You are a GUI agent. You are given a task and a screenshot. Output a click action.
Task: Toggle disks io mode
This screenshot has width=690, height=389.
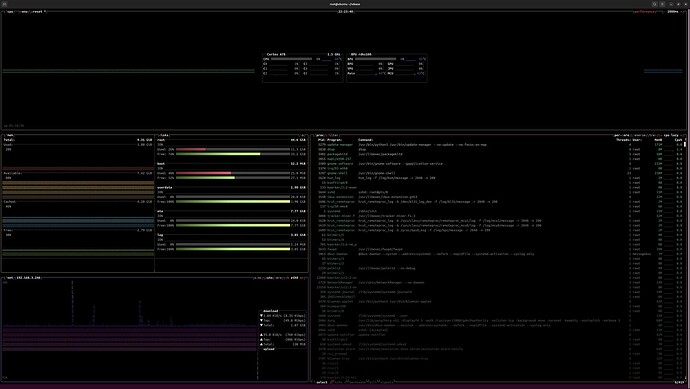coord(303,135)
